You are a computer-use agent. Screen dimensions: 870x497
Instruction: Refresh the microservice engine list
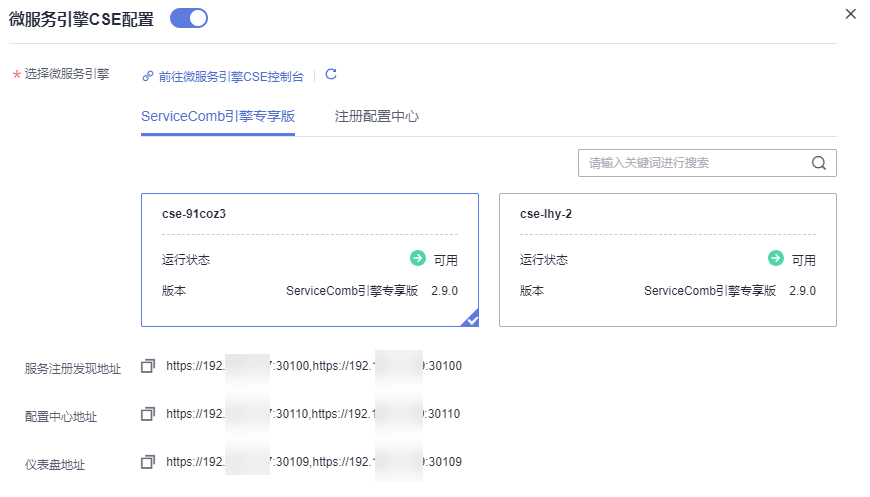click(331, 75)
